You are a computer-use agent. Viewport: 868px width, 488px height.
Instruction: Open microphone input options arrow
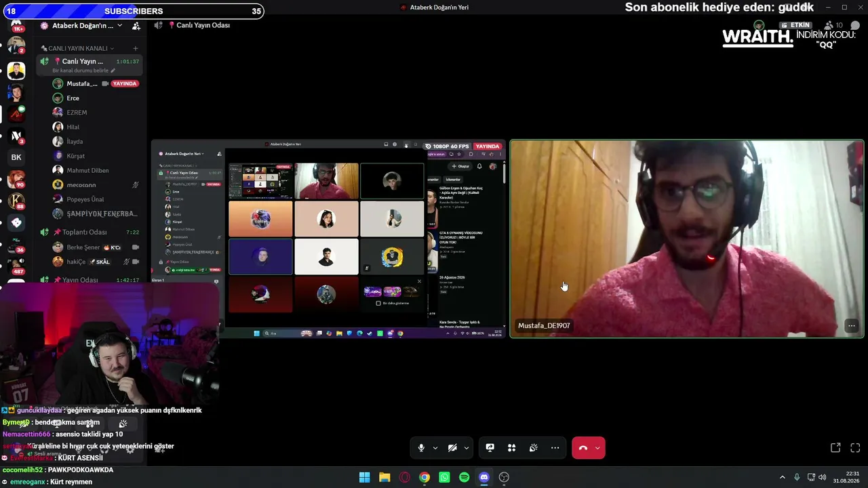435,448
